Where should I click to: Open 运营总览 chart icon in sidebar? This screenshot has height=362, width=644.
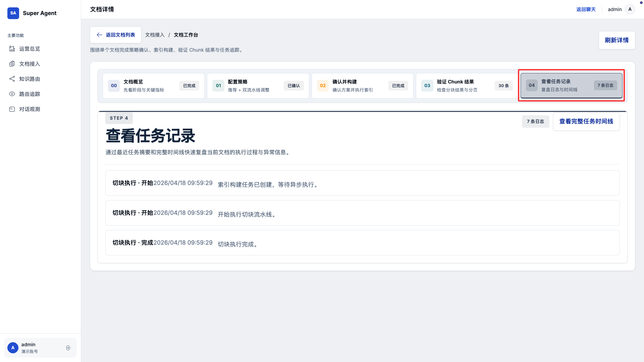12,49
